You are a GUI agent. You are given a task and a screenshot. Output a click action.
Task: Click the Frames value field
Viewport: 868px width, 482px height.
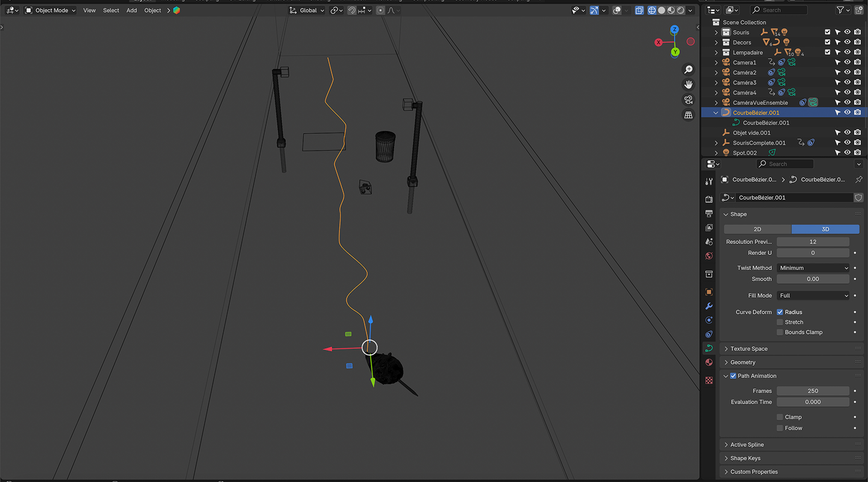click(813, 391)
